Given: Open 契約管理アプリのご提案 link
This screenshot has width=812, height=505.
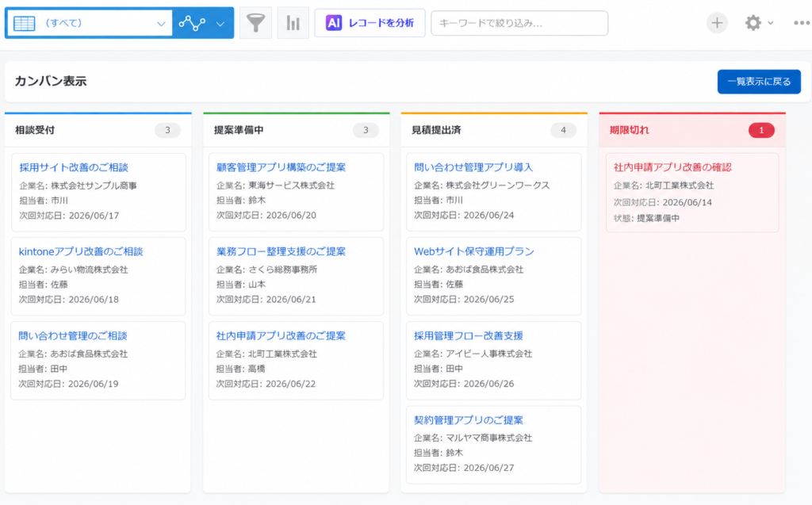Looking at the screenshot, I should pos(469,420).
